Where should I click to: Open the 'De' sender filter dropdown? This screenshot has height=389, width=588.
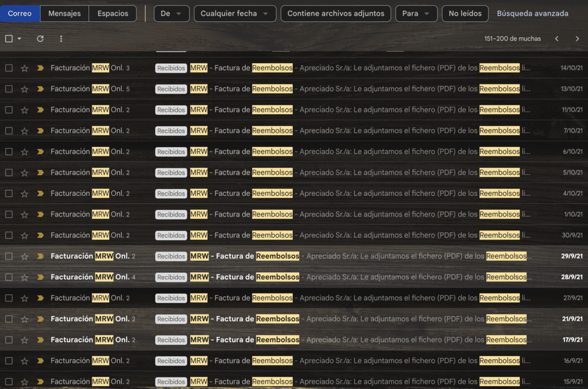point(171,13)
